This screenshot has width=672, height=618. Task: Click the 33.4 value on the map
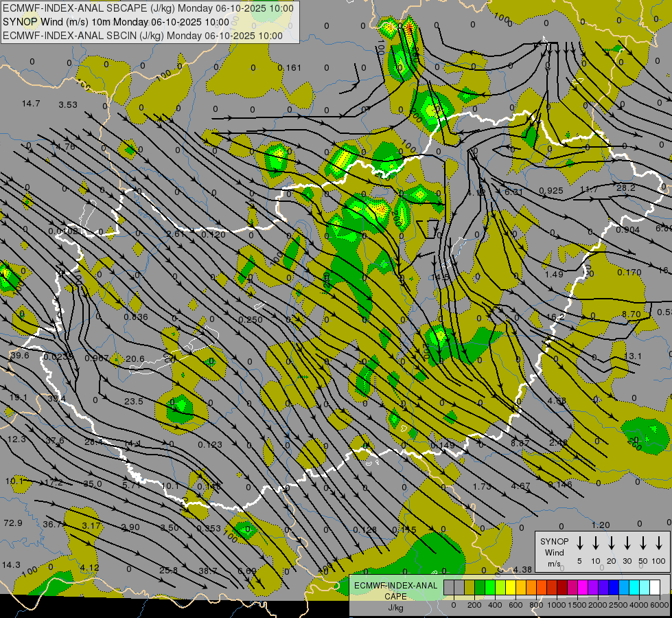[56, 399]
